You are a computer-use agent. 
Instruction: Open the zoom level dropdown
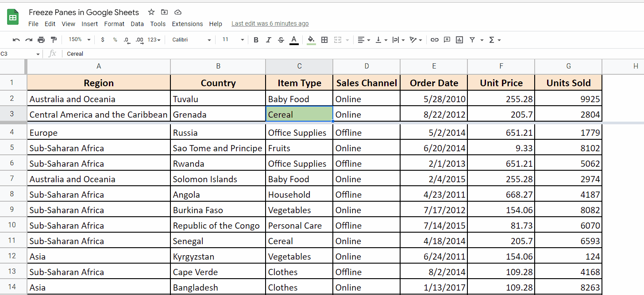(x=79, y=39)
